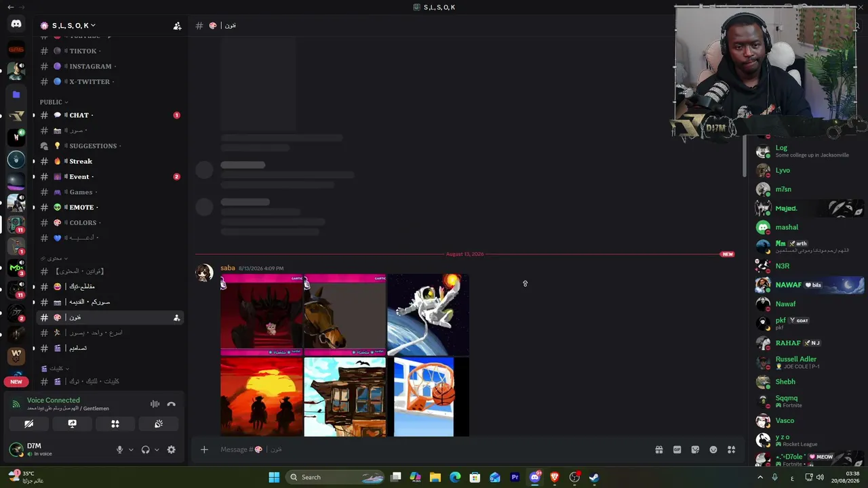Screen dimensions: 868x488
Task: Open apps launcher in message bar
Action: click(731, 449)
